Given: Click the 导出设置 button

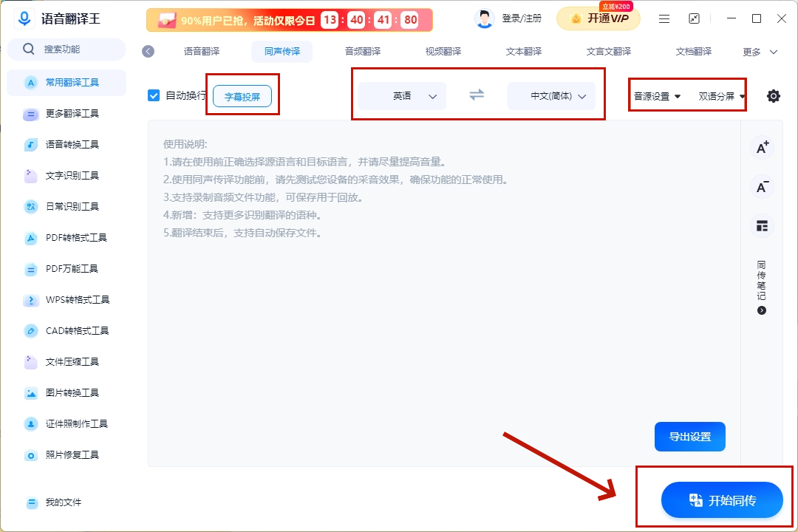Looking at the screenshot, I should (689, 436).
